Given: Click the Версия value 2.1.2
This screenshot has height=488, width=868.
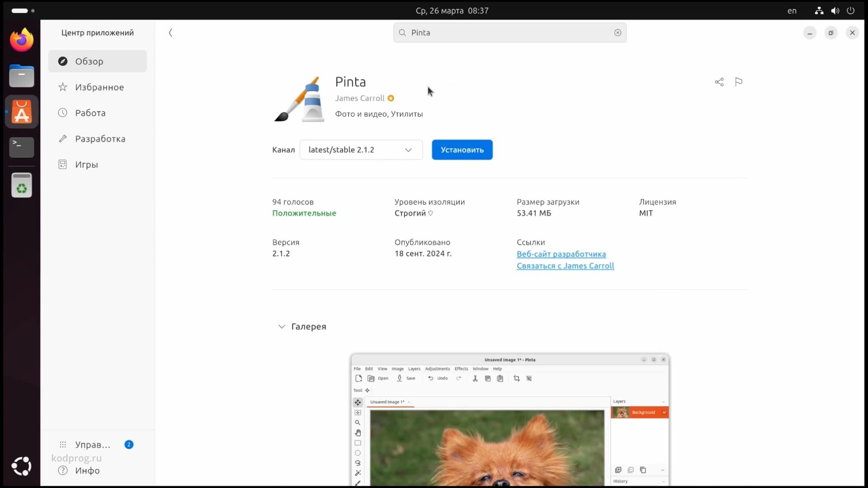Looking at the screenshot, I should (x=281, y=253).
